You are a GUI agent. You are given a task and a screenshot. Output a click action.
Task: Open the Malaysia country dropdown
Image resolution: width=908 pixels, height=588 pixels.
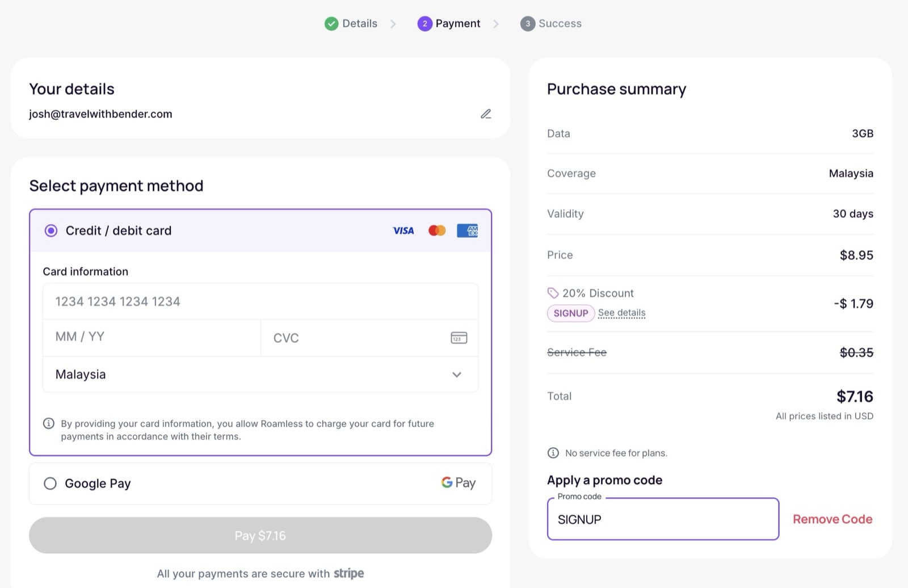tap(250, 375)
